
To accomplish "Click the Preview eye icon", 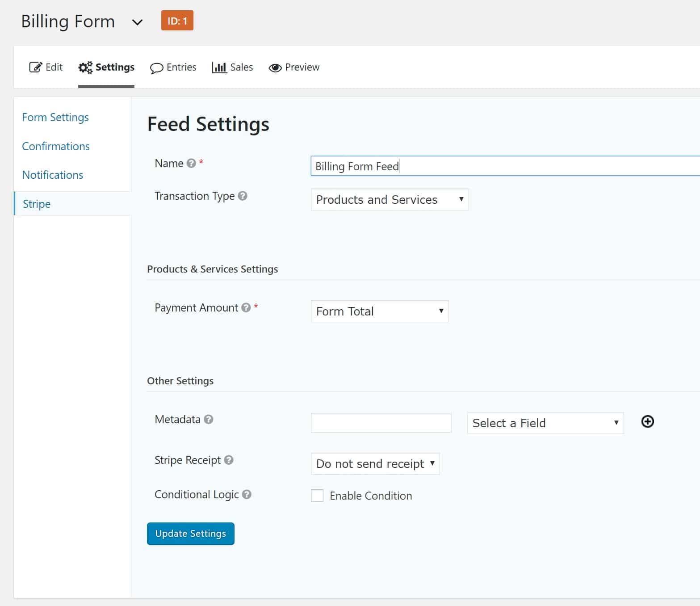I will pos(276,67).
